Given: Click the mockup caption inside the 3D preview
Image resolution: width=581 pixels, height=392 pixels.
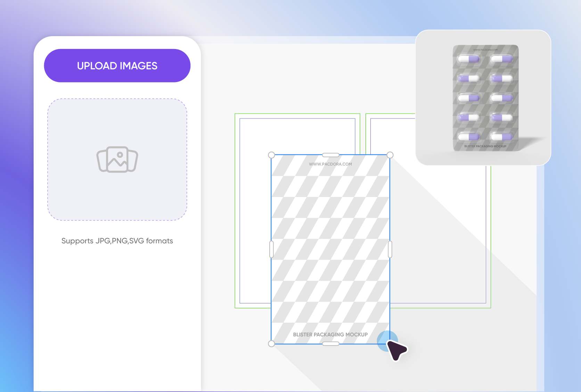Looking at the screenshot, I should (x=485, y=146).
